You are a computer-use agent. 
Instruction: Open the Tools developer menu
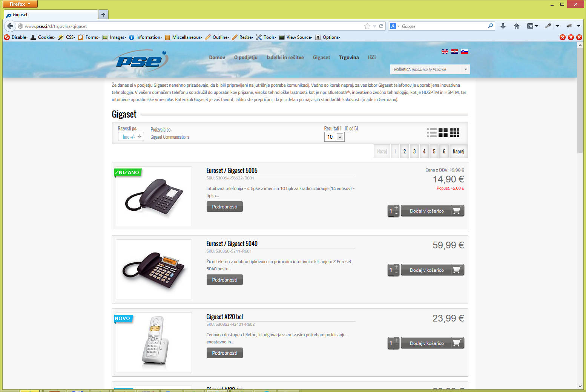point(266,37)
